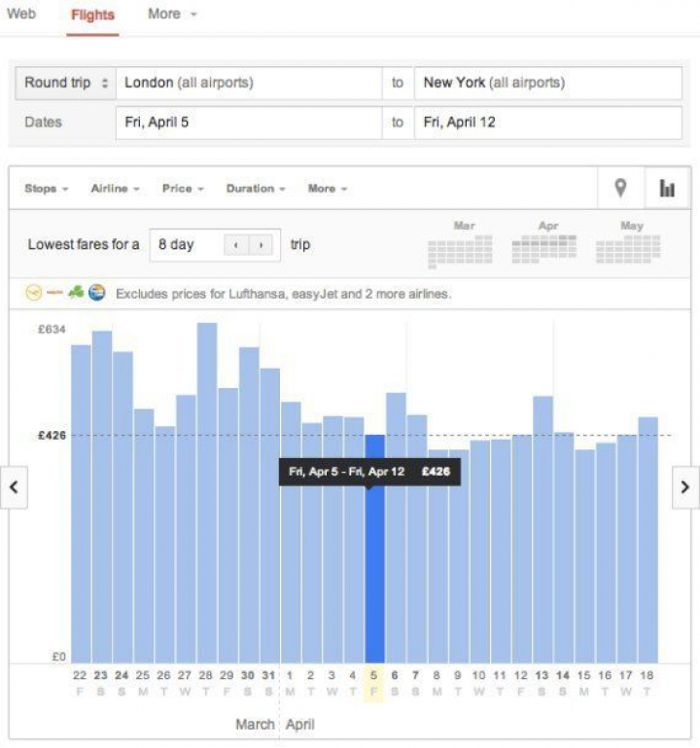Switch to the Web tab
700x748 pixels.
[x=20, y=15]
